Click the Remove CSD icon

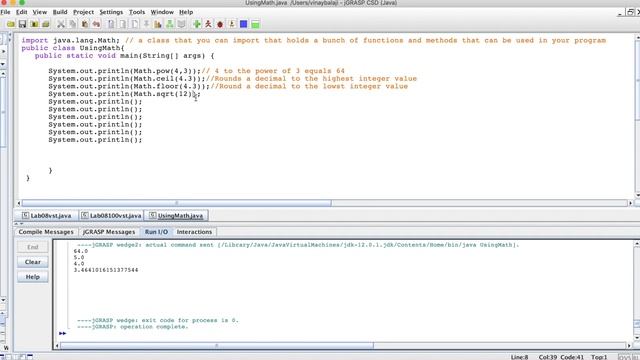(123, 24)
